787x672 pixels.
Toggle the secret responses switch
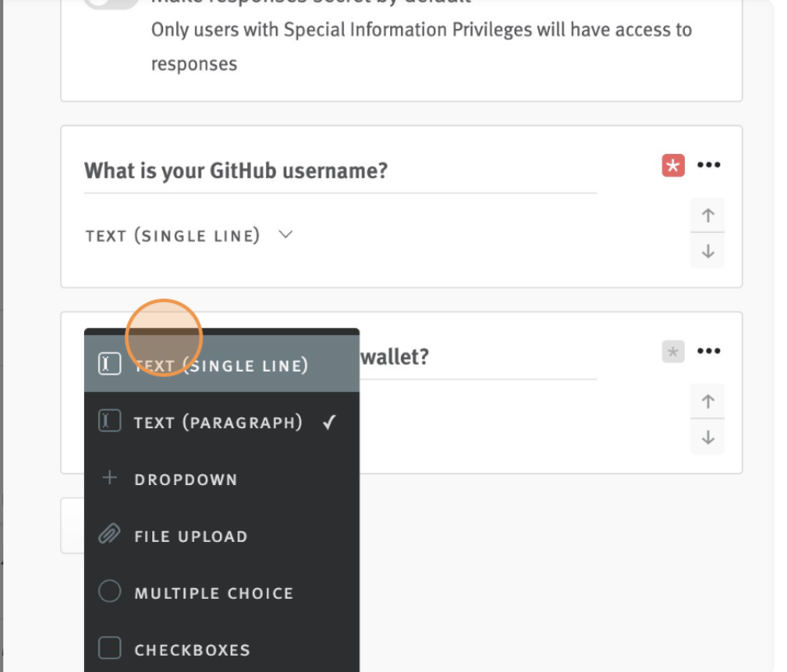click(111, 2)
